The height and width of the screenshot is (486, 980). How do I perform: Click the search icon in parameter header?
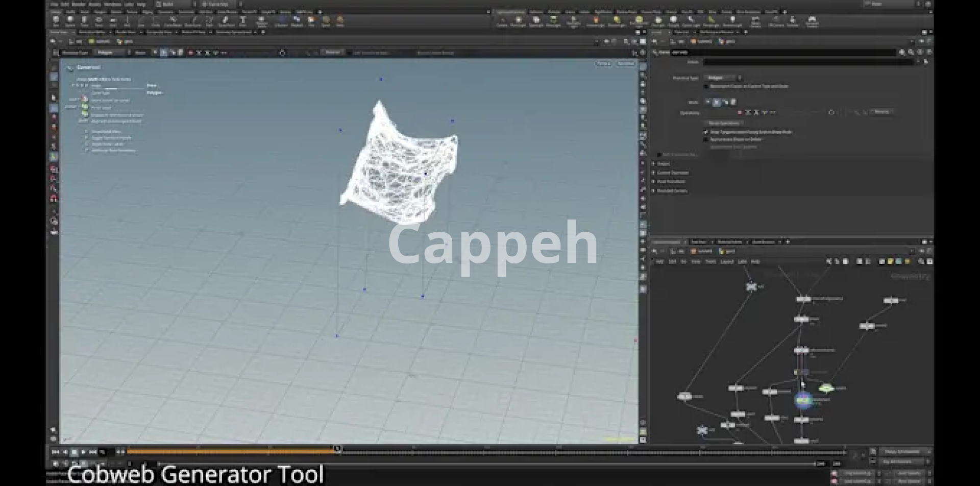(902, 52)
